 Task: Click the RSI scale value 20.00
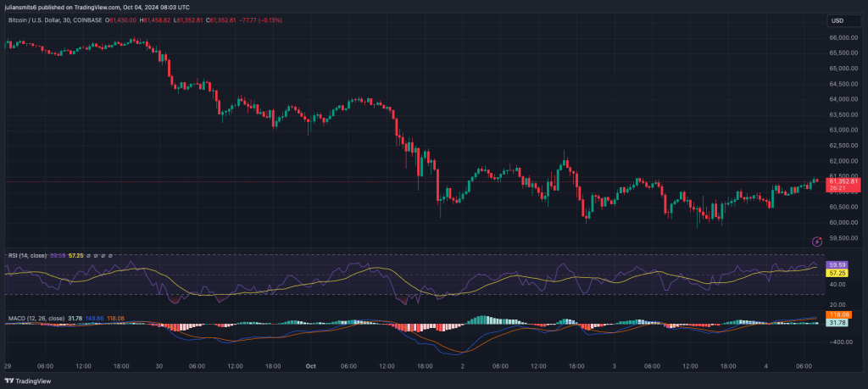pos(837,305)
